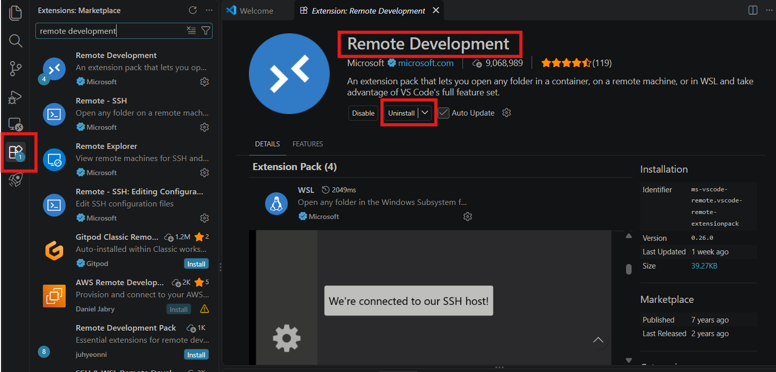Click the AWS Remote Development extension icon

(x=54, y=296)
